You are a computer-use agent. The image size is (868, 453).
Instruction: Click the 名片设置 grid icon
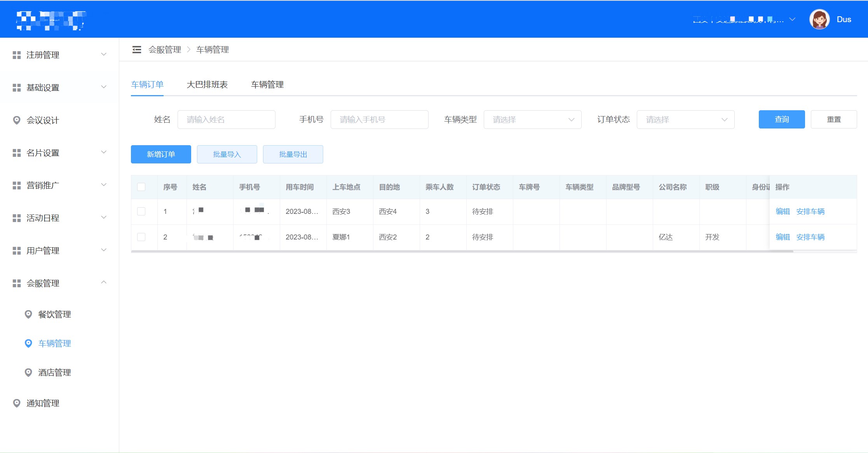17,153
